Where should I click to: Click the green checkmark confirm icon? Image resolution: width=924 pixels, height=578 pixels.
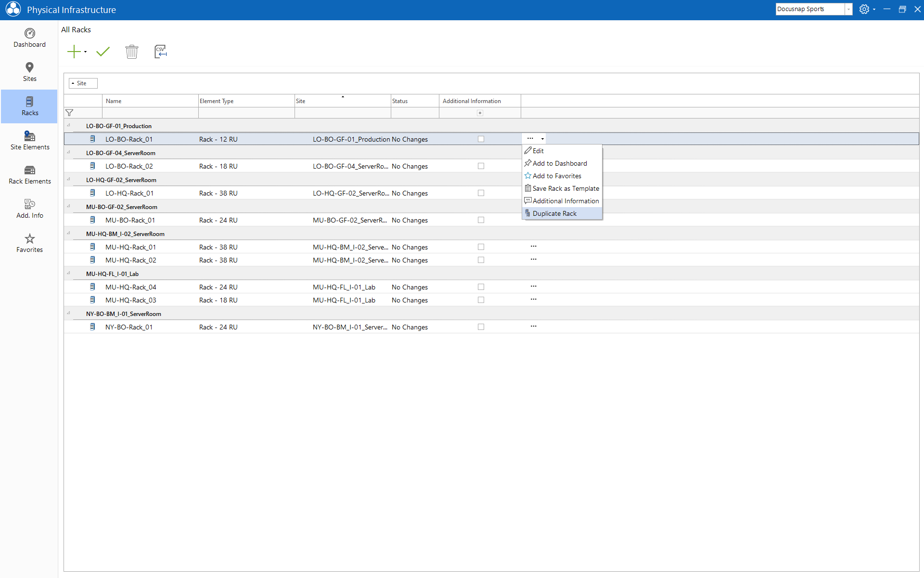pos(103,52)
